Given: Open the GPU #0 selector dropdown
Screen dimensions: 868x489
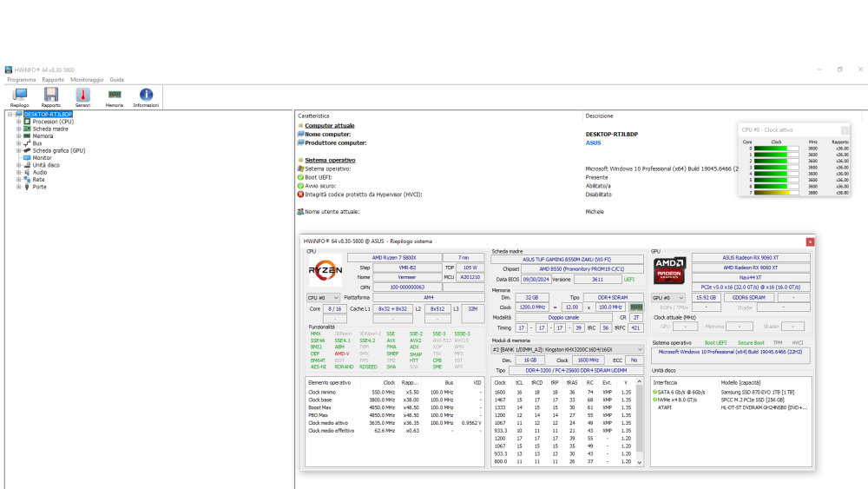Looking at the screenshot, I should (668, 297).
